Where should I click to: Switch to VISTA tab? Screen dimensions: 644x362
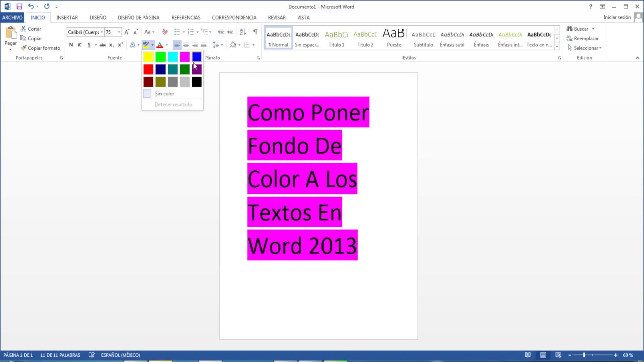303,17
